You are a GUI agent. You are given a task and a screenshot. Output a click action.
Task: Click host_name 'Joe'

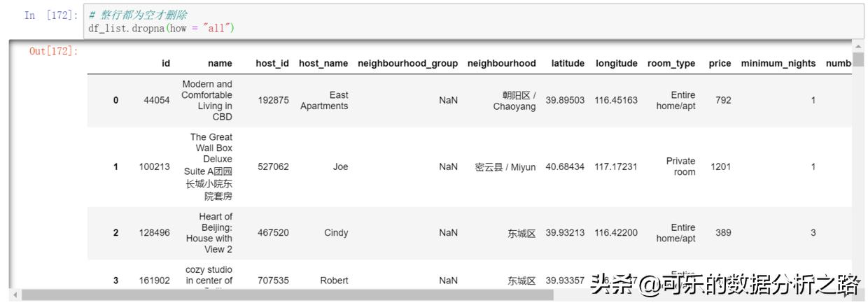[x=341, y=166]
